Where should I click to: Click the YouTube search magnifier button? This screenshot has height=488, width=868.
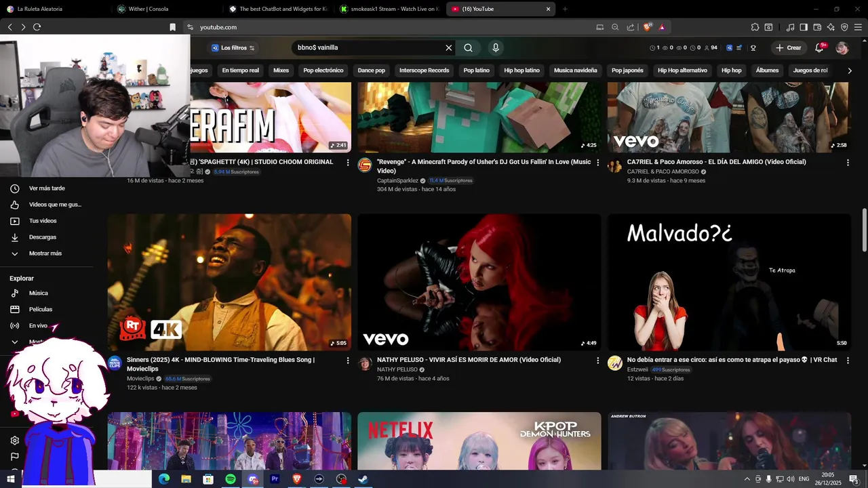pos(468,48)
